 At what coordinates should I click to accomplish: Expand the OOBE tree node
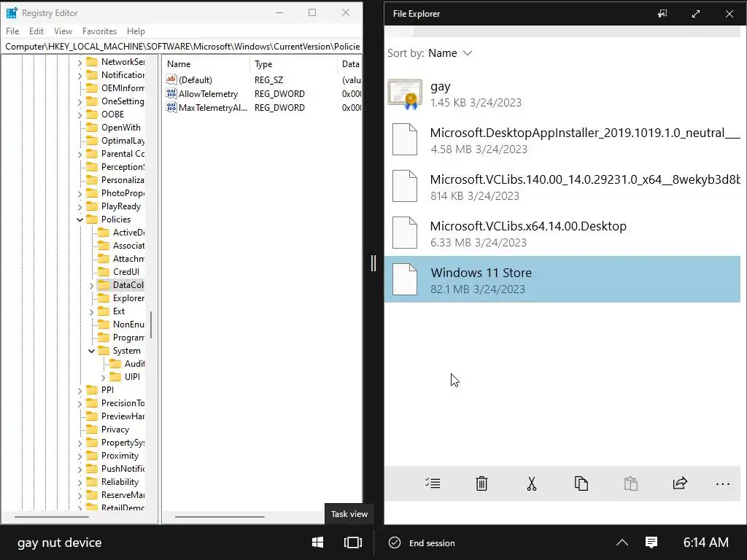coord(80,114)
